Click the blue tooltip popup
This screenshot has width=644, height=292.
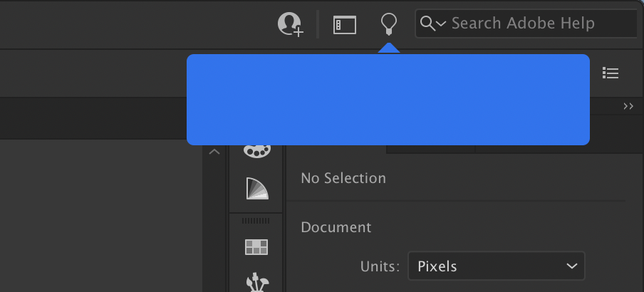click(x=388, y=100)
